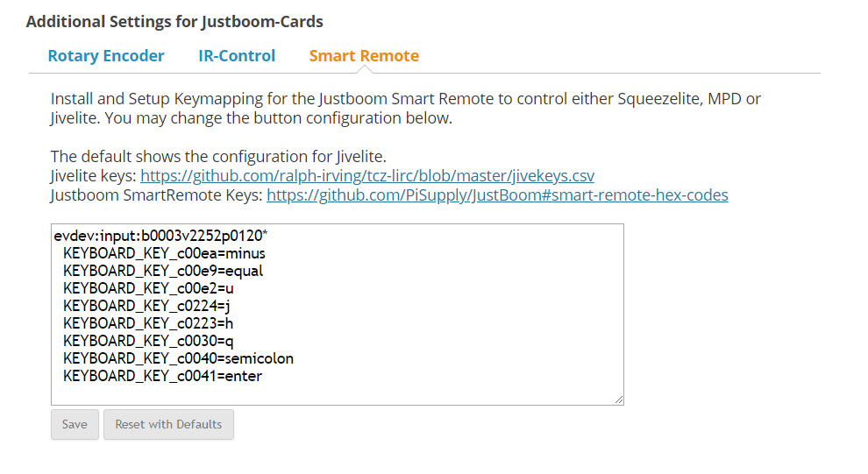
Task: Open the JustBoom smart-remote-hex-codes link
Action: pyautogui.click(x=497, y=195)
